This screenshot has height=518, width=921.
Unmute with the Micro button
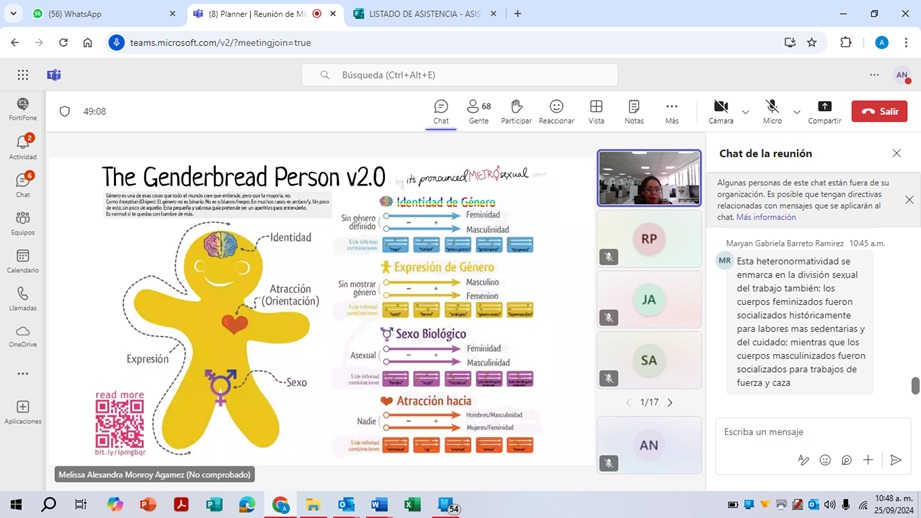point(772,111)
